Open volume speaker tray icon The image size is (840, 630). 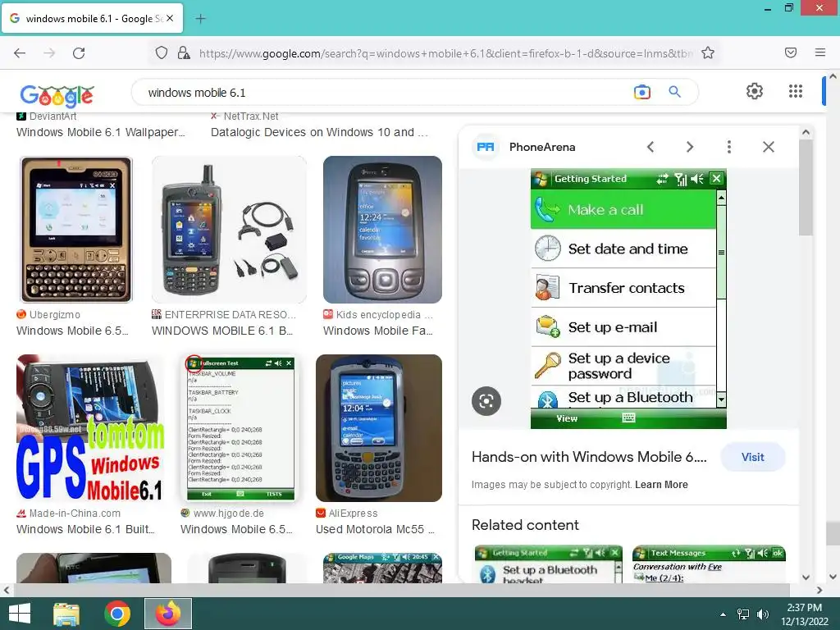[762, 614]
